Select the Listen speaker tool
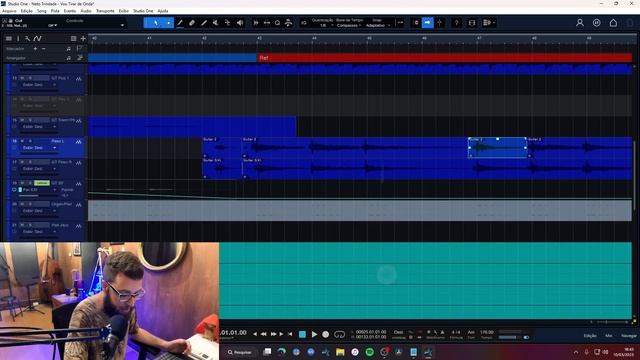The image size is (640, 360). 240,23
